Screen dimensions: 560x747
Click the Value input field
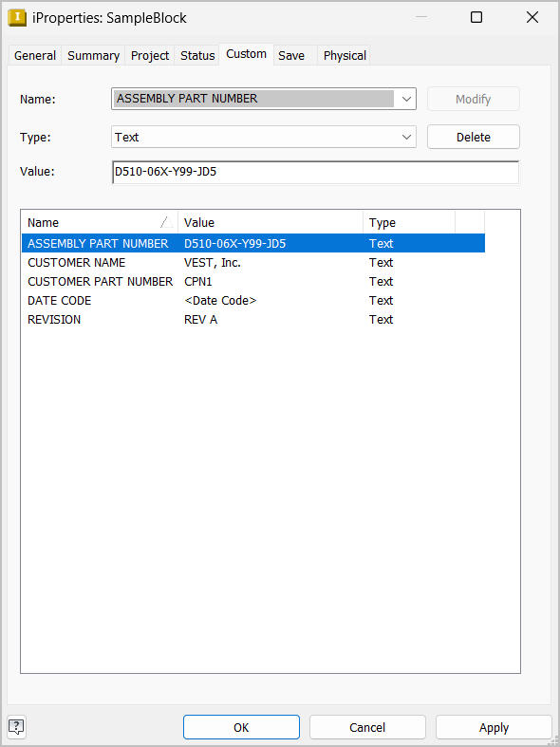pos(316,172)
